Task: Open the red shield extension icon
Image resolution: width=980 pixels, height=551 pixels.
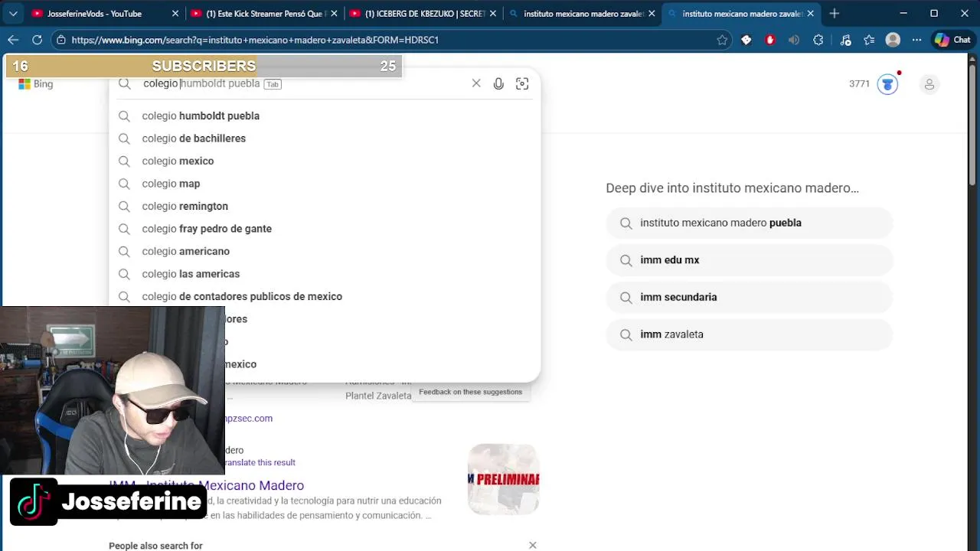Action: click(770, 40)
